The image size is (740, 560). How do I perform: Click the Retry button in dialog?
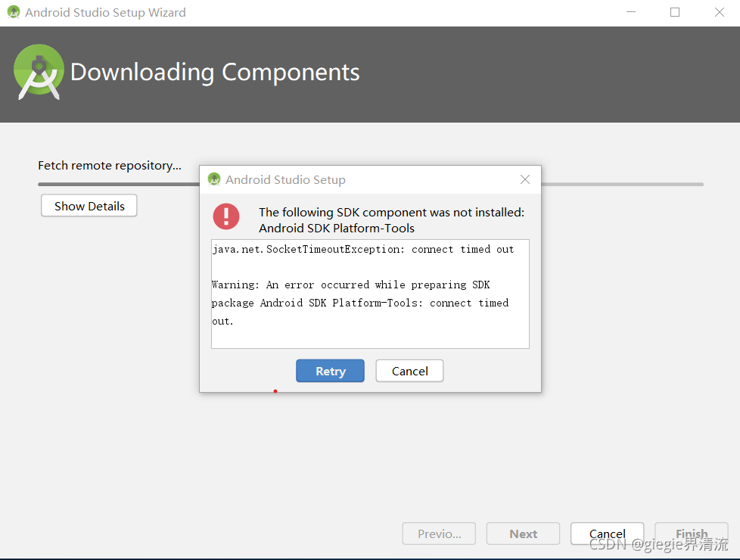(330, 371)
